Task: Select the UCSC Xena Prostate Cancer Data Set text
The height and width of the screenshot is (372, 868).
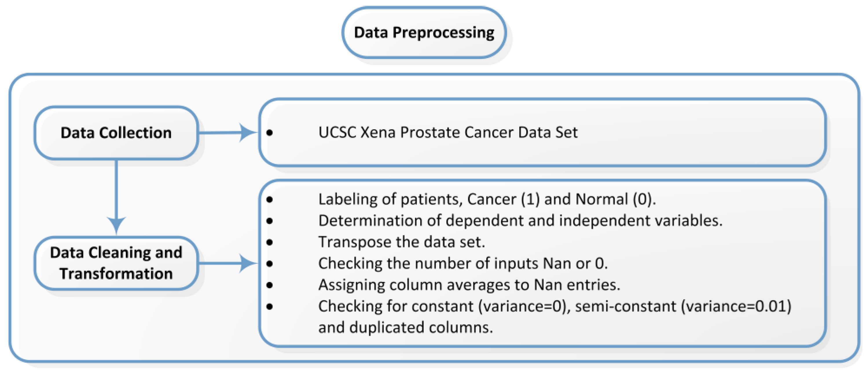Action: (448, 132)
